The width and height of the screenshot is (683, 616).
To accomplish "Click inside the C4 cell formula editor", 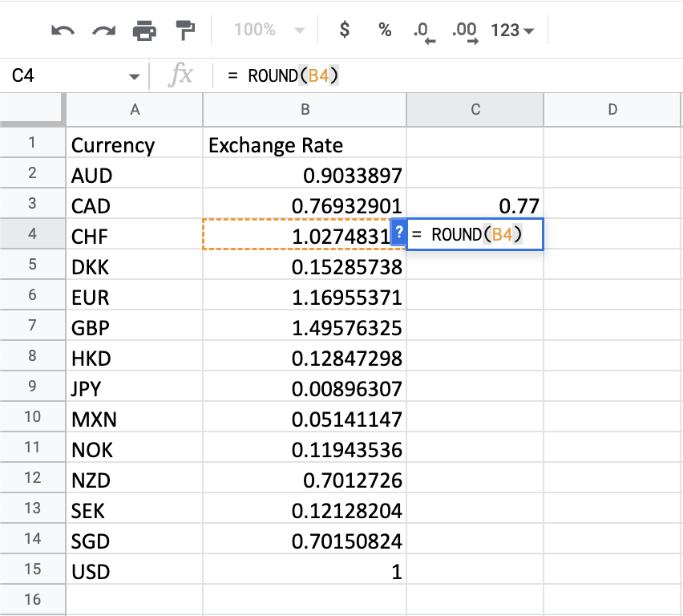I will 475,234.
